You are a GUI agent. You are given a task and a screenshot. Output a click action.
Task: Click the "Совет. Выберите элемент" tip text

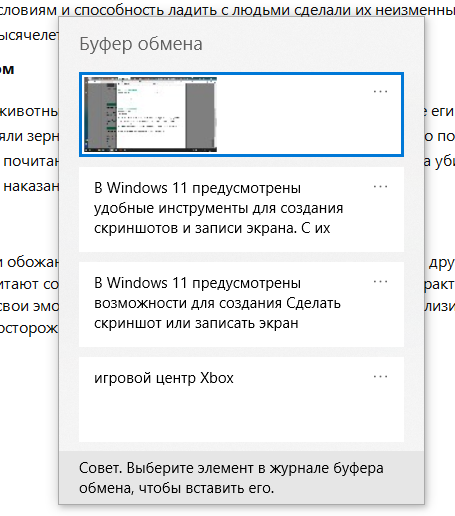coord(231,478)
